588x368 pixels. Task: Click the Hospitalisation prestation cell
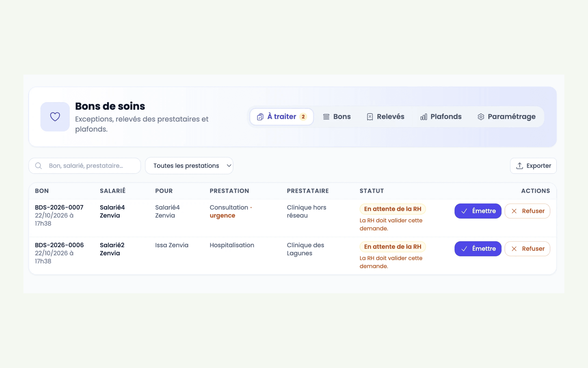click(x=232, y=245)
